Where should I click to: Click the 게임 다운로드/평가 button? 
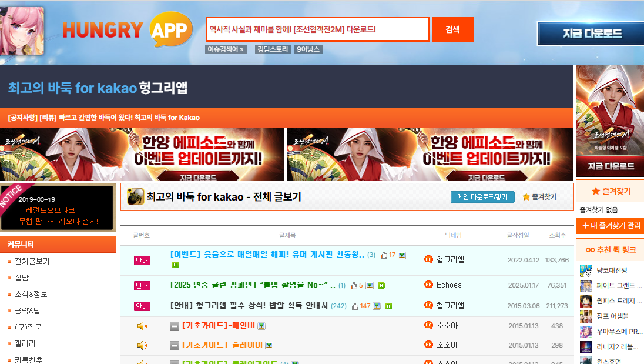(x=482, y=197)
